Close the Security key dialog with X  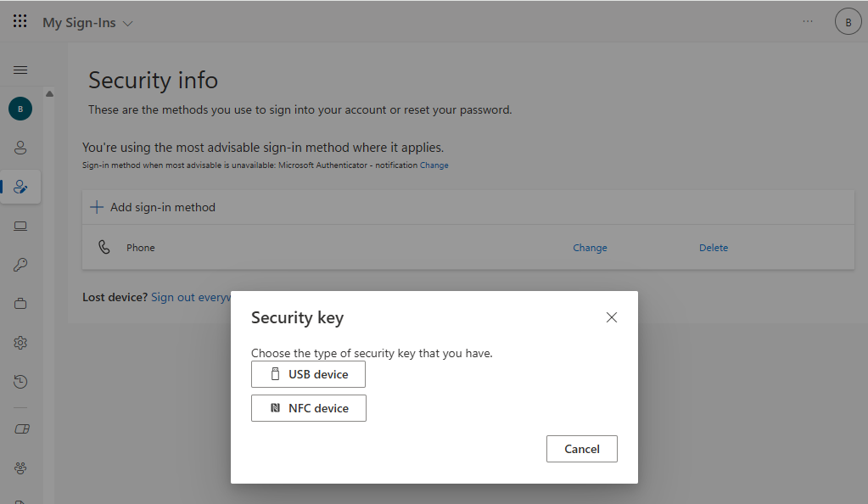[x=612, y=317]
